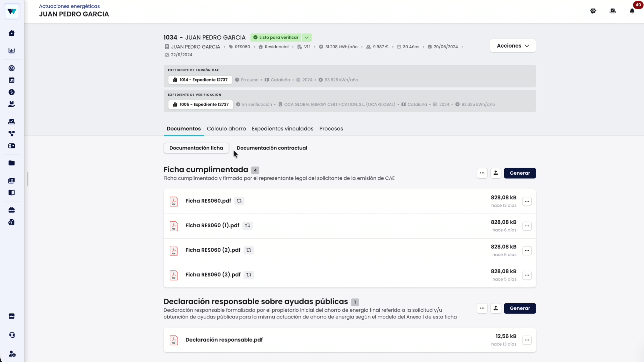The height and width of the screenshot is (362, 644).
Task: Click the briefcase sidebar icon
Action: tap(12, 210)
